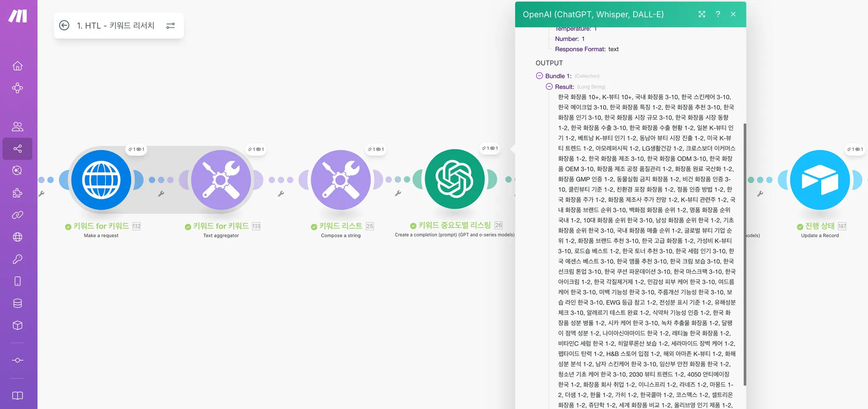Open Webhooks using the globe icon
Image resolution: width=868 pixels, height=409 pixels.
pos(17,237)
